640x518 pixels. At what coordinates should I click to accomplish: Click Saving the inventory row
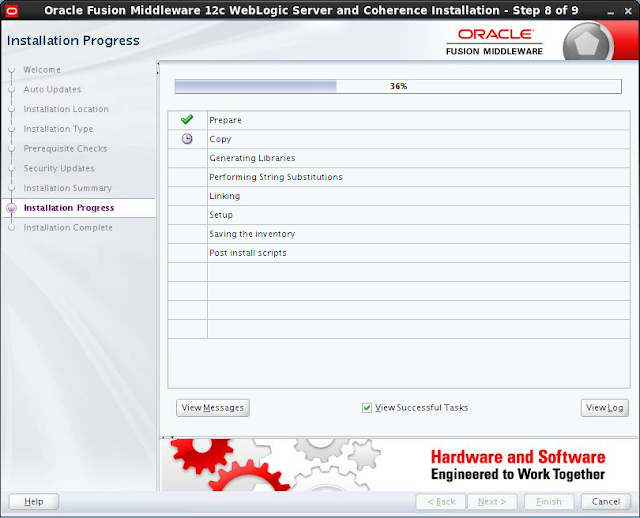click(399, 234)
